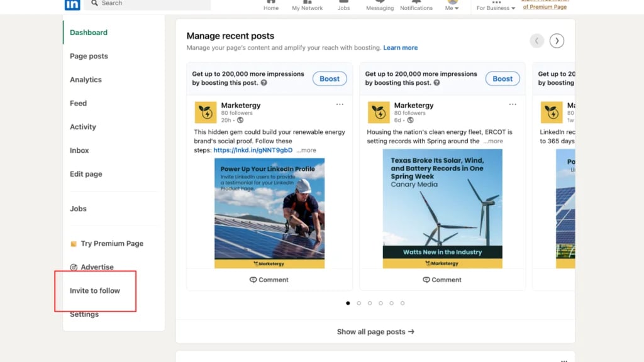Select Analytics in the left sidebar

tap(86, 80)
